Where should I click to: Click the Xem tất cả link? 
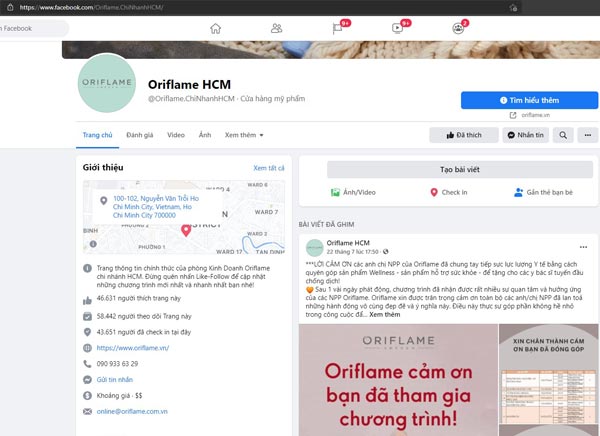coord(269,168)
